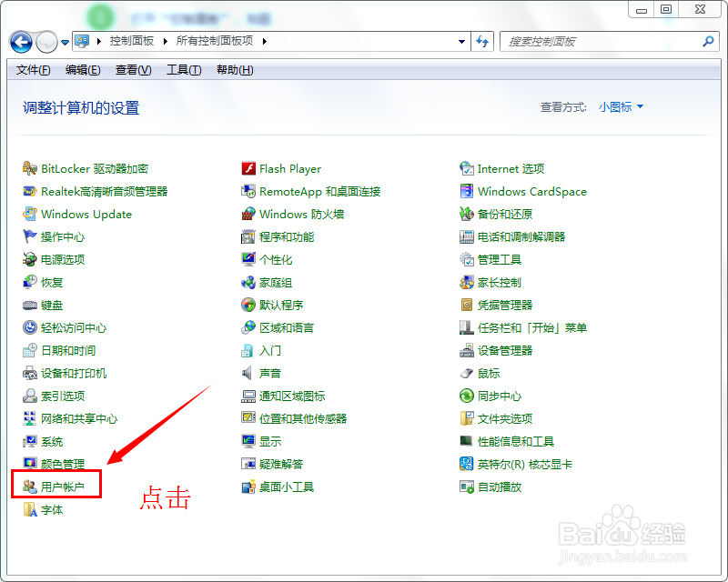Click the back navigation arrow button

pos(21,42)
